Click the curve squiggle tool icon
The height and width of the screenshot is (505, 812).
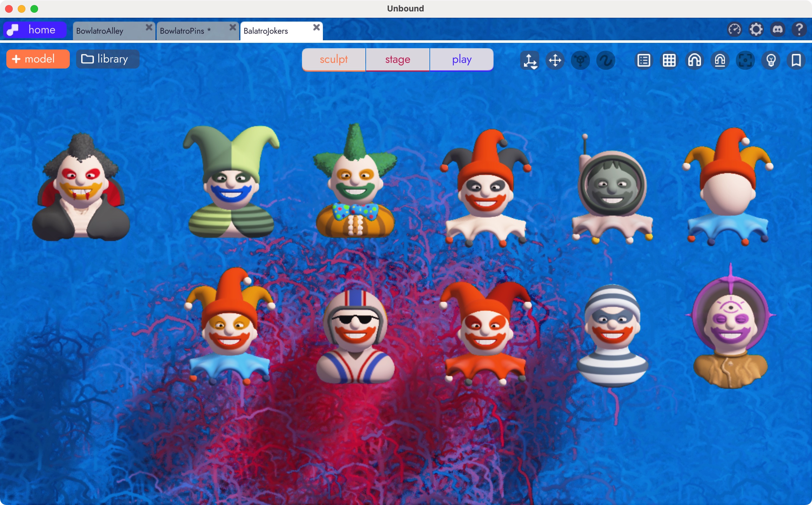(605, 61)
